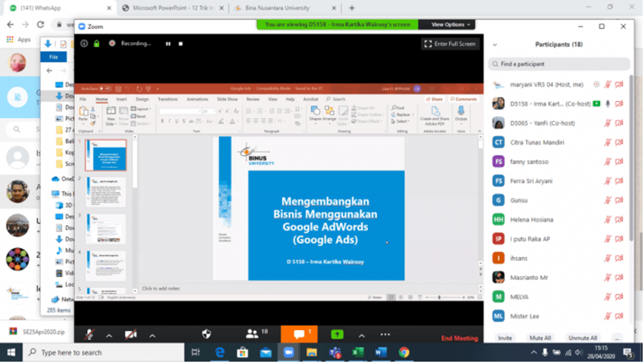The width and height of the screenshot is (644, 363).
Task: Click video-off icon for Mister Lee
Action: (619, 316)
